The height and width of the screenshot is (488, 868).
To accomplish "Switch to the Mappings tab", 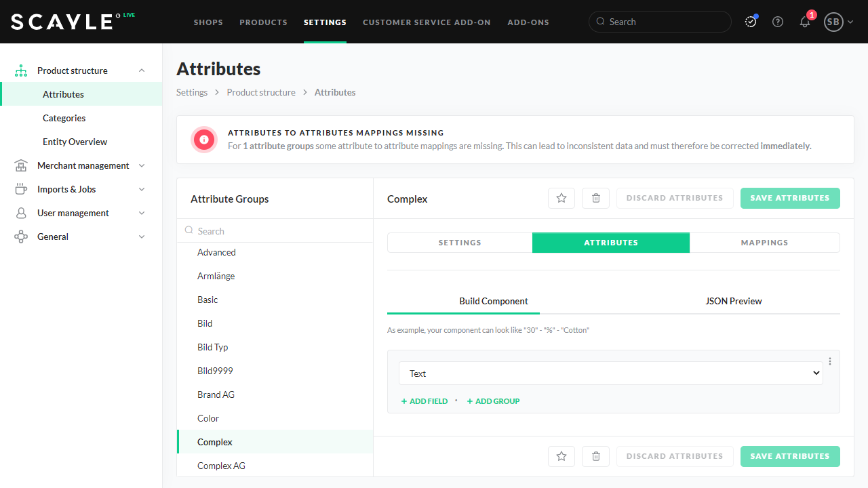I will coord(764,243).
